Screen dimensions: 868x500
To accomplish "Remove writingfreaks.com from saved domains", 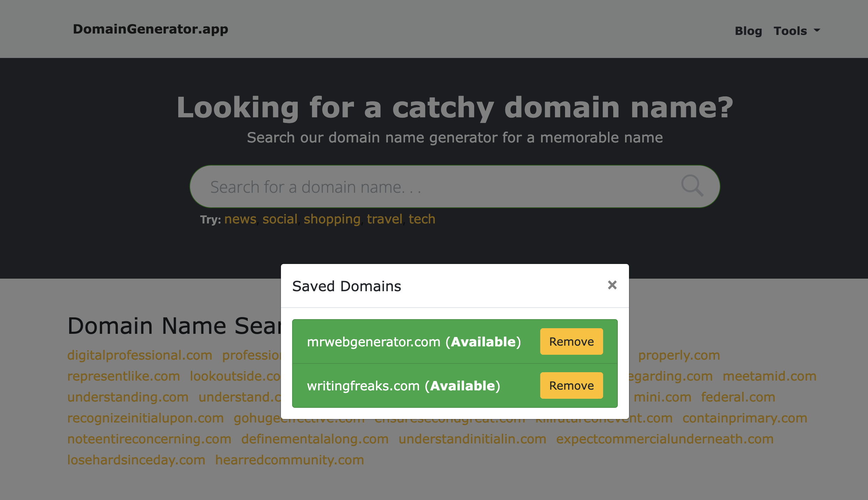I will click(571, 385).
